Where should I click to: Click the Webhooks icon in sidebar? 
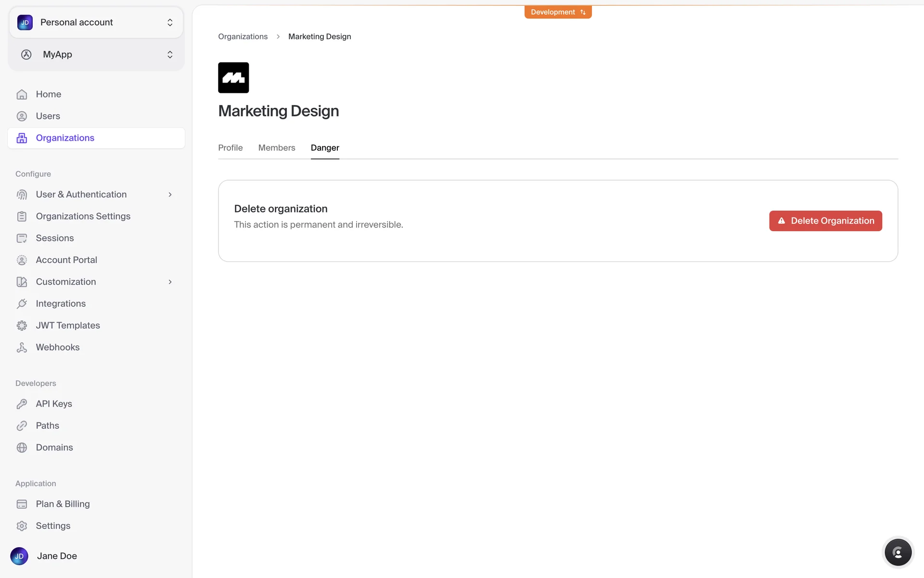click(x=22, y=347)
